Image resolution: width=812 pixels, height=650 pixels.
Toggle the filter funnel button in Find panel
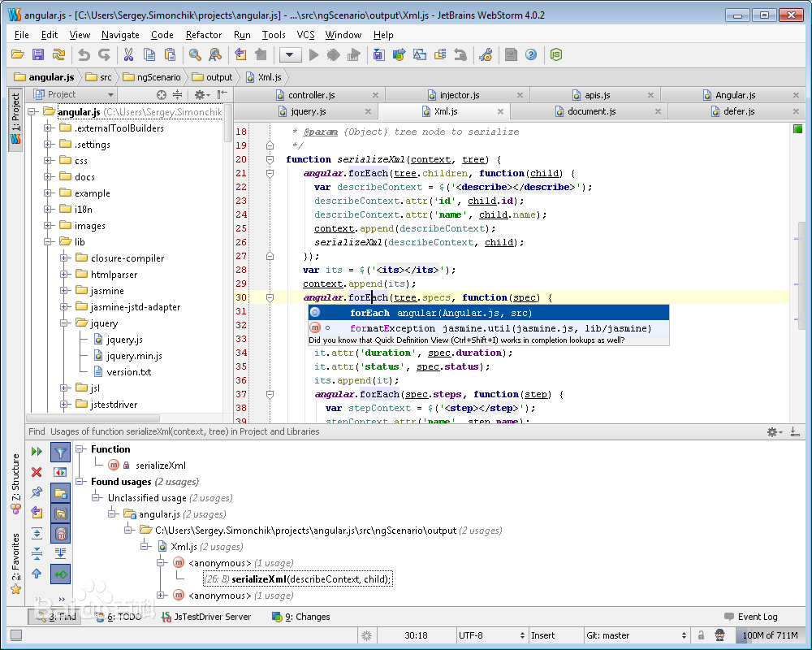click(60, 453)
